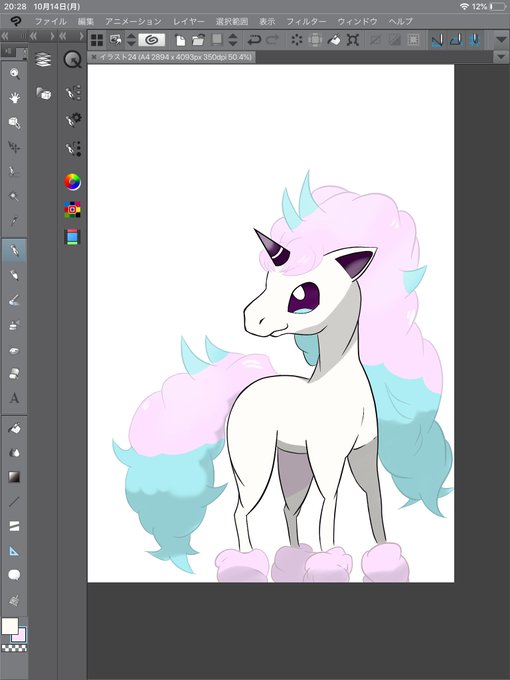Select the Decoration tool

tap(14, 350)
